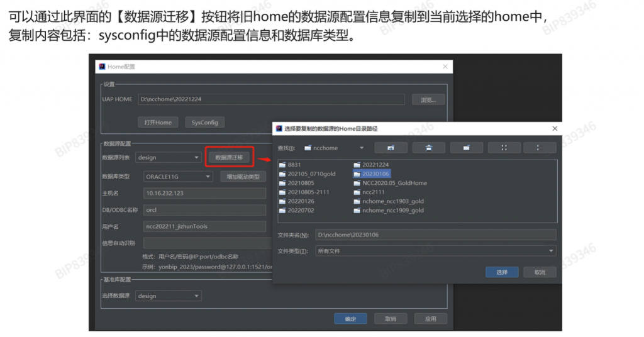Switch file dialog to List view icon

pyautogui.click(x=504, y=148)
